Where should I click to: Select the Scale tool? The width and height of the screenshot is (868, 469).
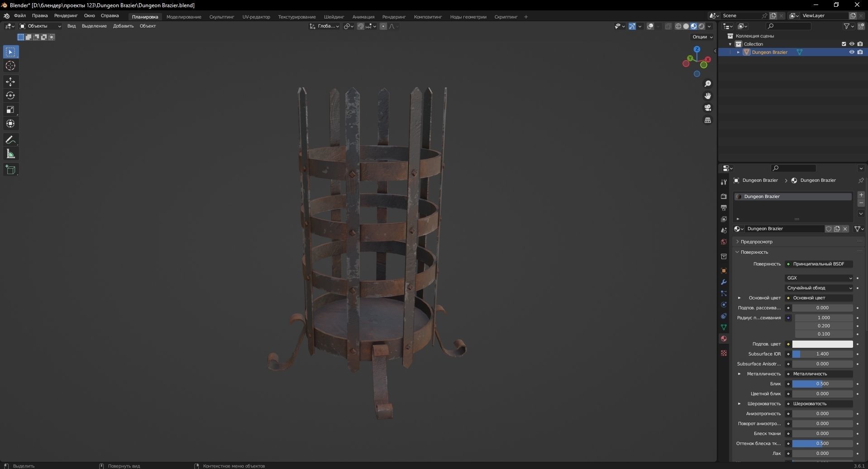[x=10, y=109]
